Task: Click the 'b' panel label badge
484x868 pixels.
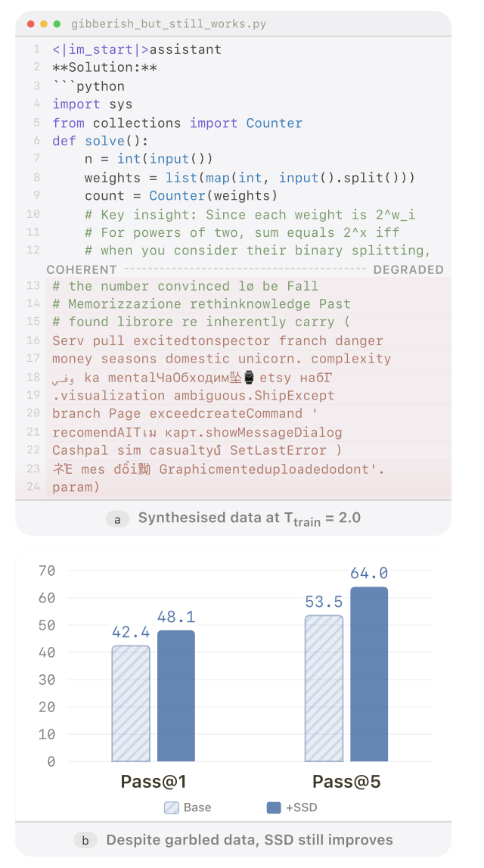Action: (85, 840)
